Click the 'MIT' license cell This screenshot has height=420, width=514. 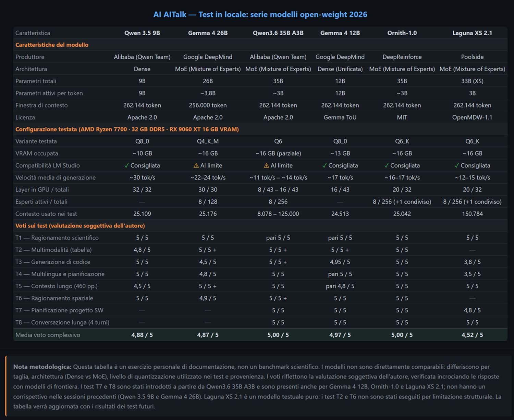402,117
